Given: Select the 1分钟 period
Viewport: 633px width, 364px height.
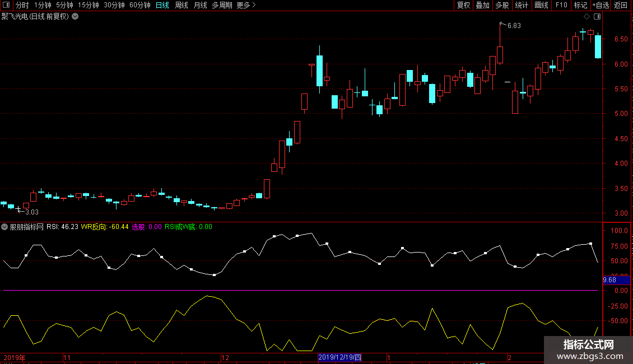Looking at the screenshot, I should [43, 5].
